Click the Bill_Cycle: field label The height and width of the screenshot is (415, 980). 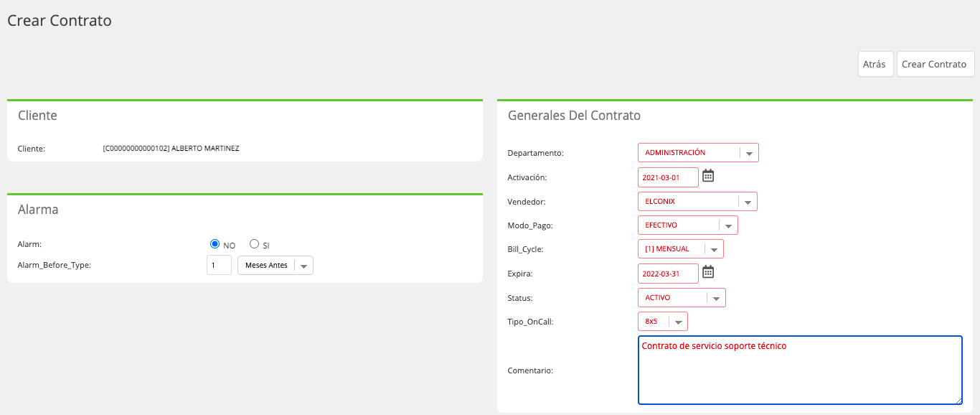click(525, 250)
